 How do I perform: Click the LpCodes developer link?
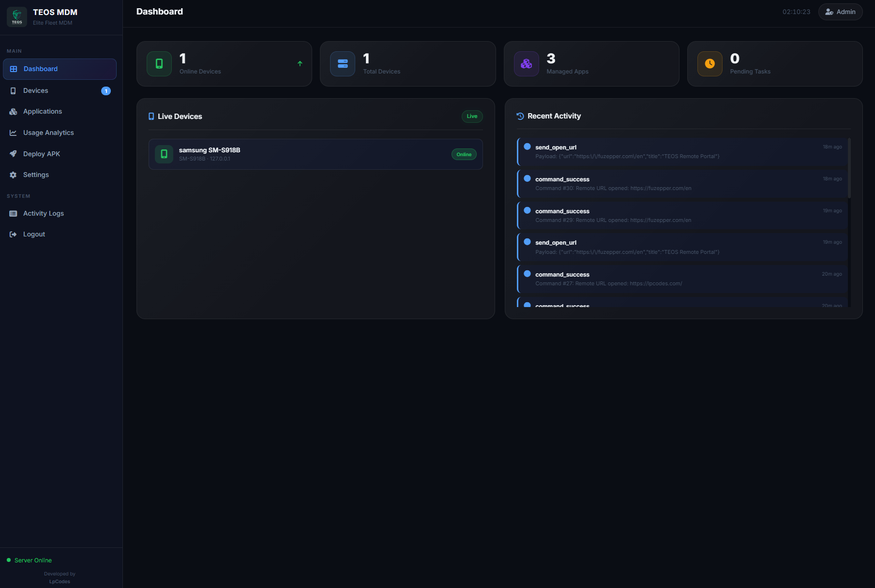(x=60, y=582)
